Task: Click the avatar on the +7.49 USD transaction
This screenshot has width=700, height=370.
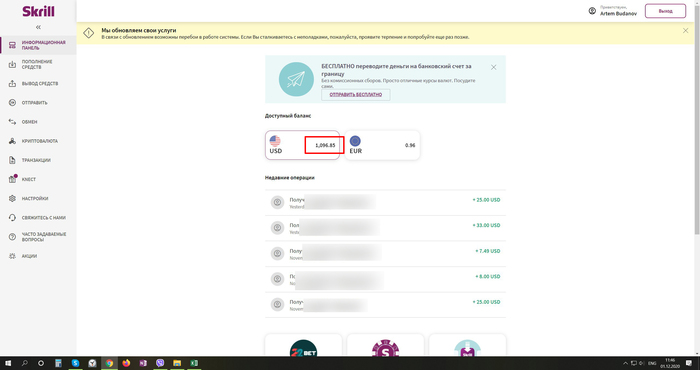Action: [277, 254]
